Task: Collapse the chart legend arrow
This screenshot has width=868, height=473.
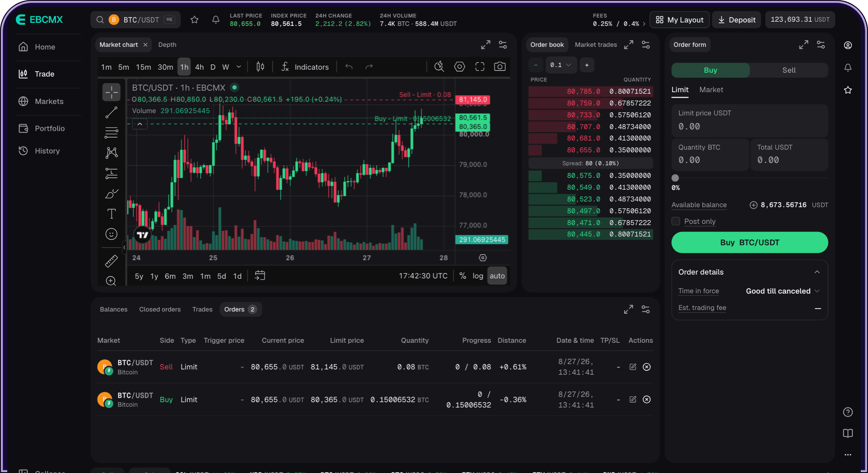Action: pyautogui.click(x=140, y=124)
